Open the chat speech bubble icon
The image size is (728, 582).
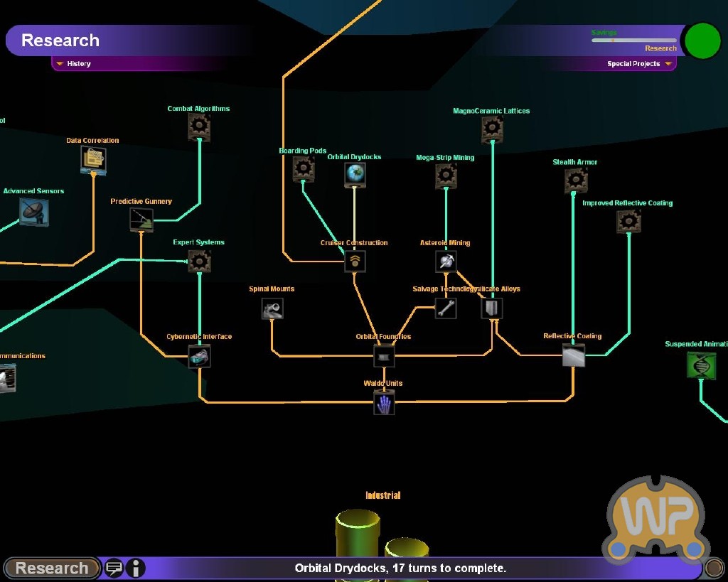click(x=114, y=568)
